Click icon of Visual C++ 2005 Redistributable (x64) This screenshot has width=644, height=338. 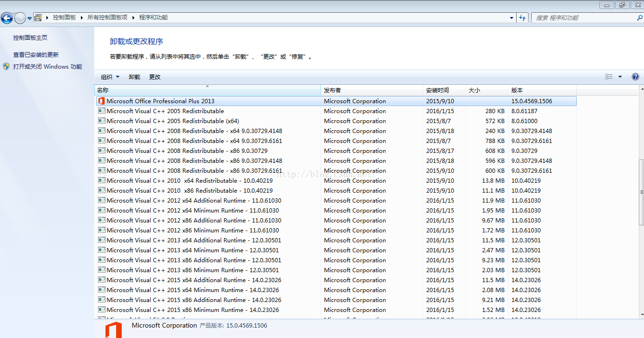(x=101, y=121)
